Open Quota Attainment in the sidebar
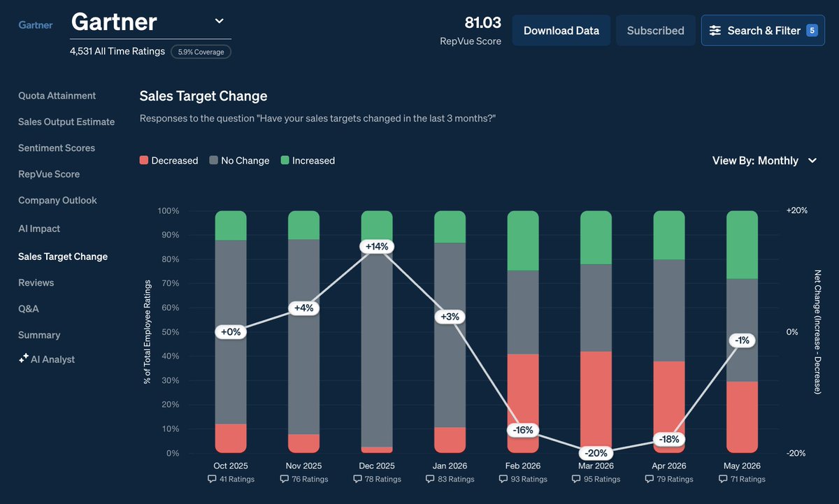 tap(57, 96)
